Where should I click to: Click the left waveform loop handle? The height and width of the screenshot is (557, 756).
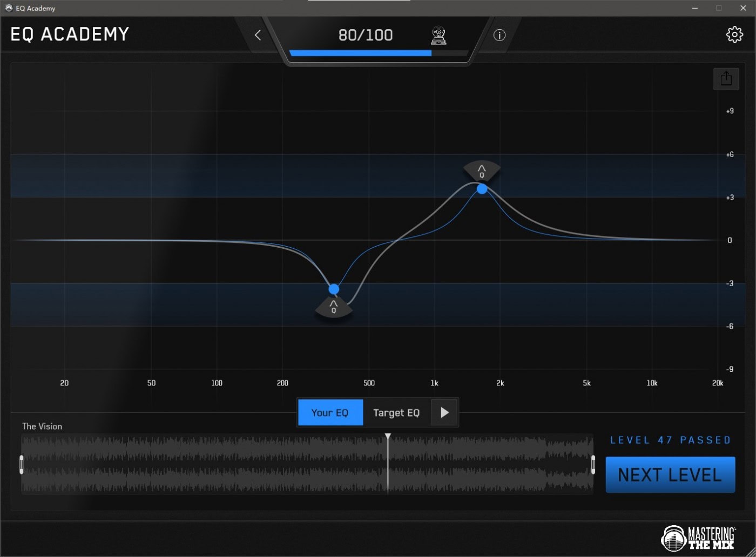22,464
